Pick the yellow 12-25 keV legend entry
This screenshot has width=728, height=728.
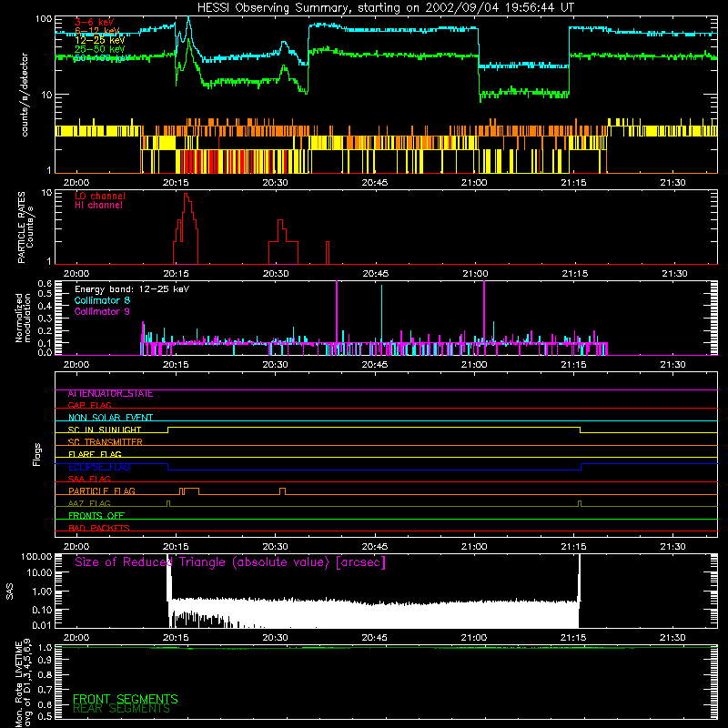100,40
